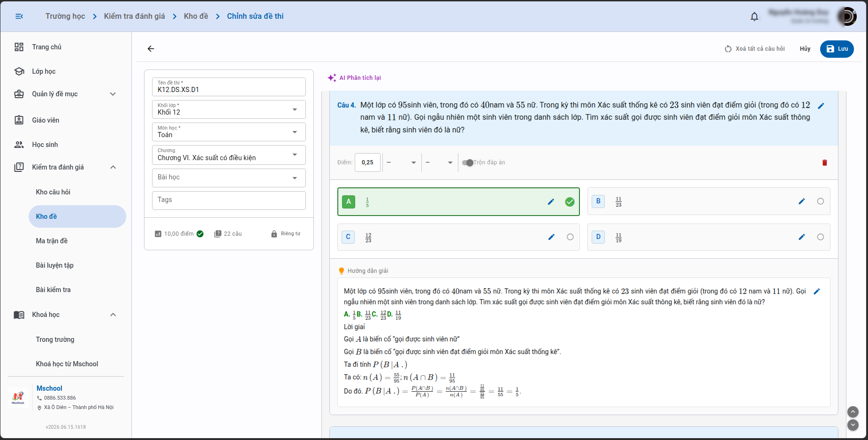Open the first dropdown after Điểm field

pos(401,162)
